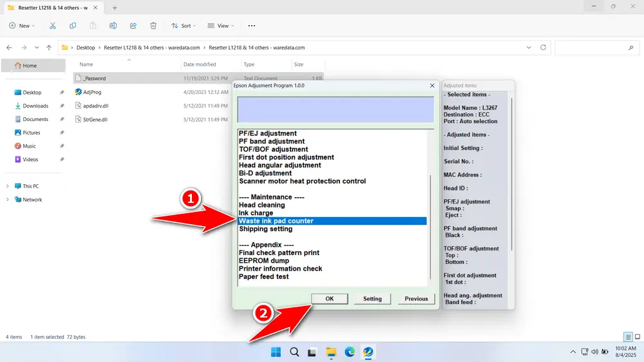Screen dimensions: 644x362
Task: Go back with the back arrow
Action: [9, 48]
